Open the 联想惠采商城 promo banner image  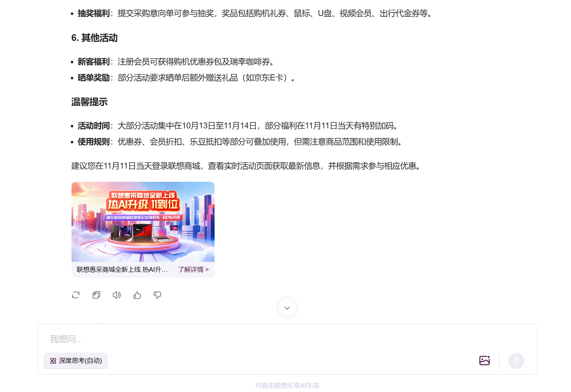click(x=143, y=222)
